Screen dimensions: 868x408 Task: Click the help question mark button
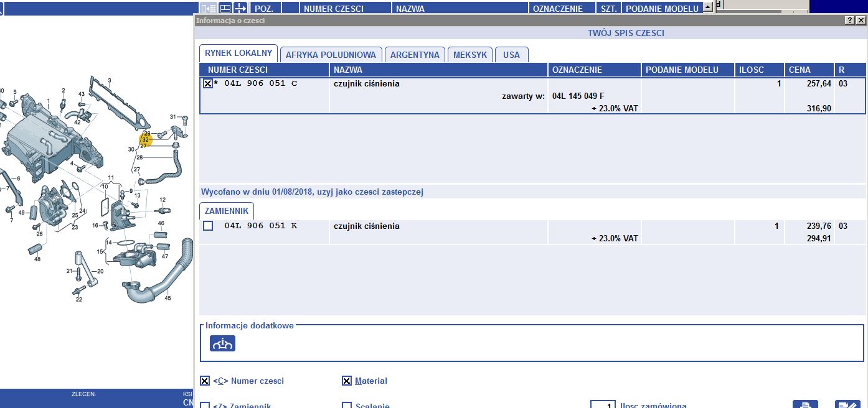(x=849, y=21)
